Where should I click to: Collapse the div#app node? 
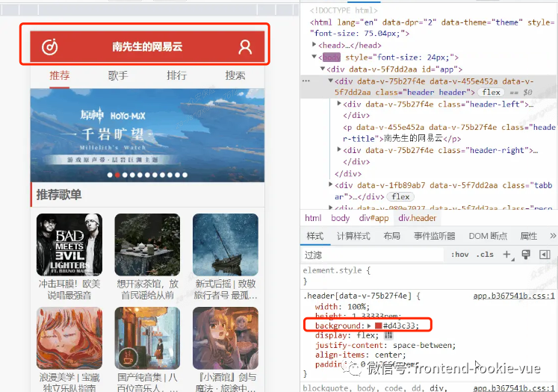(x=323, y=69)
